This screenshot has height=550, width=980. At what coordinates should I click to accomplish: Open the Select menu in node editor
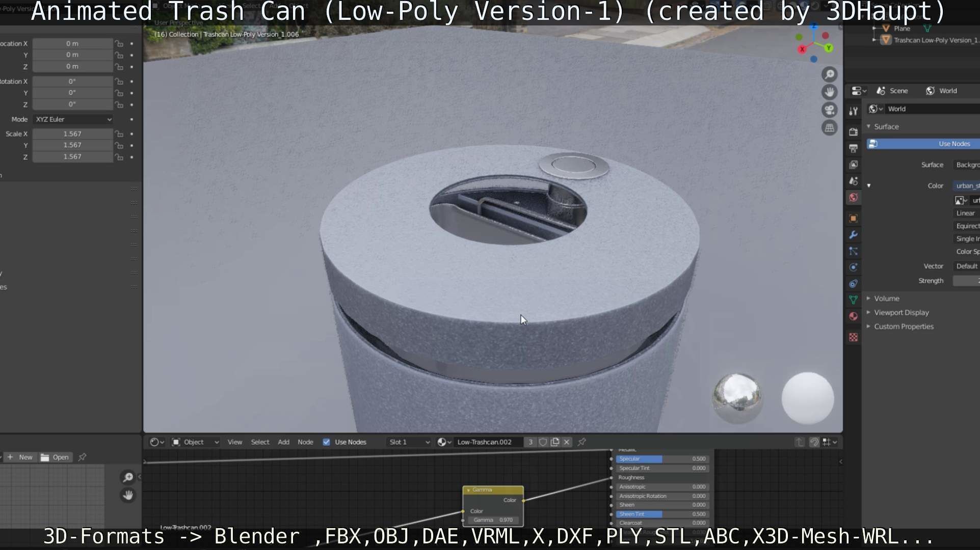coord(260,442)
